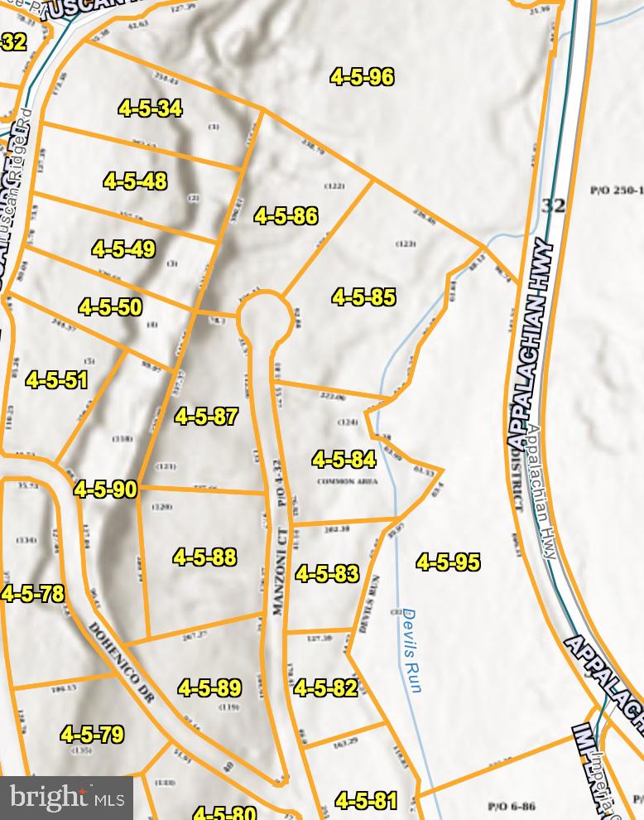Click parcel 4-5-87 label
Image resolution: width=644 pixels, height=820 pixels.
207,417
